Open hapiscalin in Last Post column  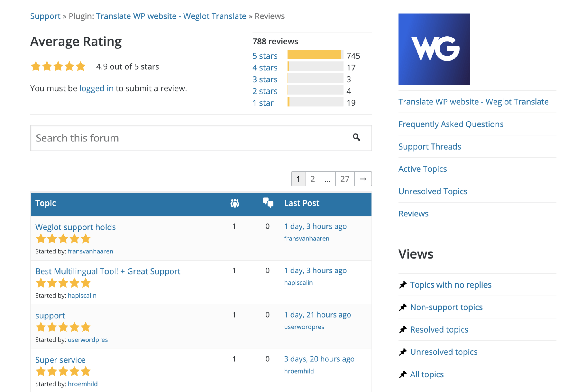(298, 283)
